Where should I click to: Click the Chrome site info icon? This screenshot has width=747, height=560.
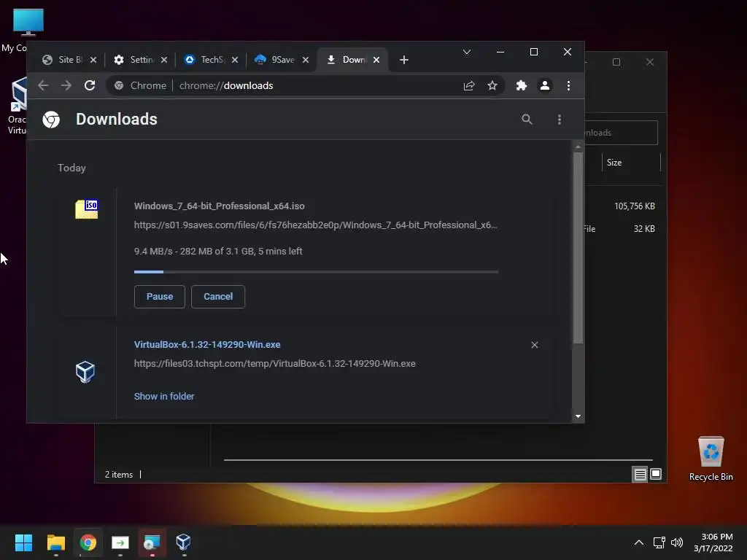(x=119, y=86)
